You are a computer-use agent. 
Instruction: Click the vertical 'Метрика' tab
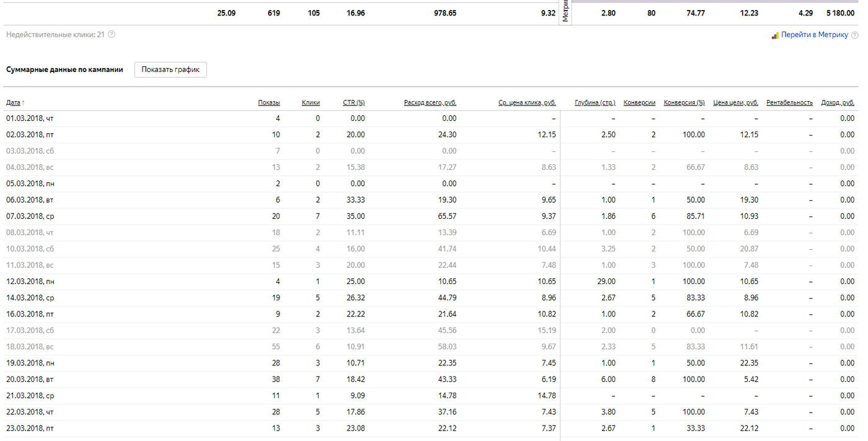tap(565, 12)
